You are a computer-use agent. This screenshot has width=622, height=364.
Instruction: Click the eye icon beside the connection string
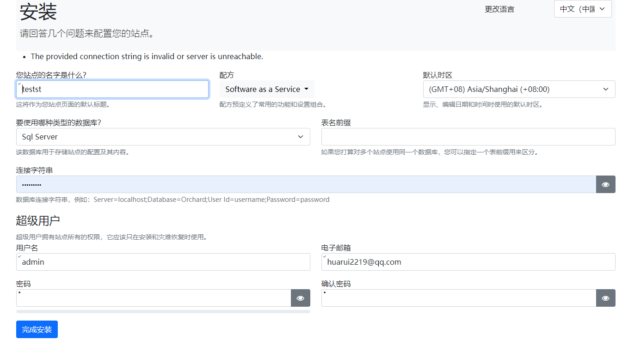pyautogui.click(x=605, y=184)
